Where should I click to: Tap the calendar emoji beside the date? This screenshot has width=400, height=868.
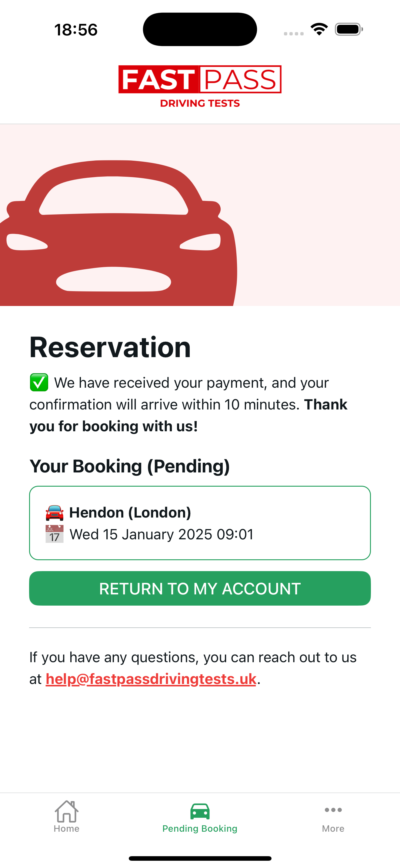pyautogui.click(x=54, y=534)
